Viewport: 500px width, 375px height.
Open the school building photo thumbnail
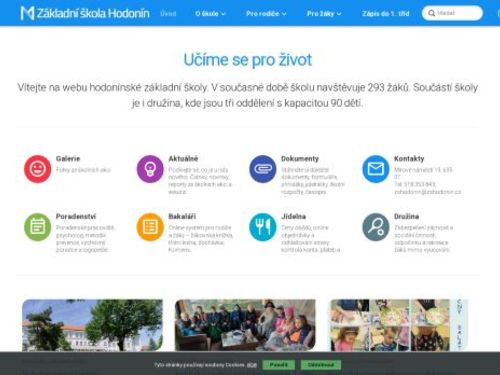[x=92, y=325]
